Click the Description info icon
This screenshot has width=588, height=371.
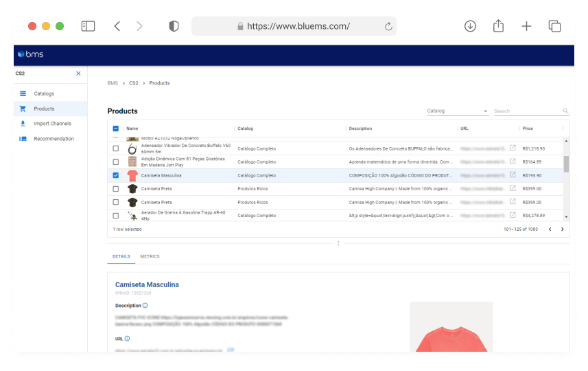tap(145, 305)
